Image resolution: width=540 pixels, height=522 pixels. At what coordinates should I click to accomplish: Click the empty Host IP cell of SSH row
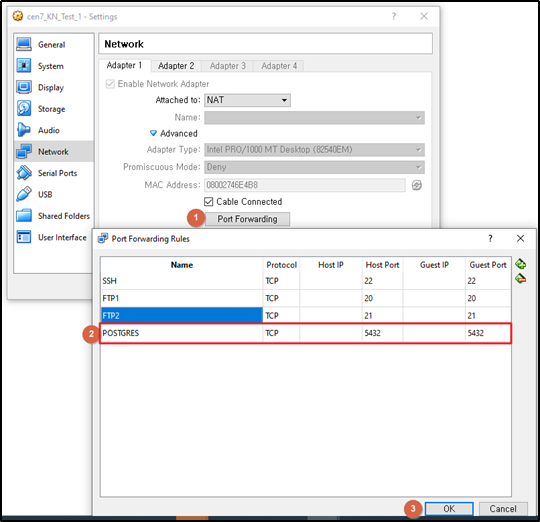331,281
